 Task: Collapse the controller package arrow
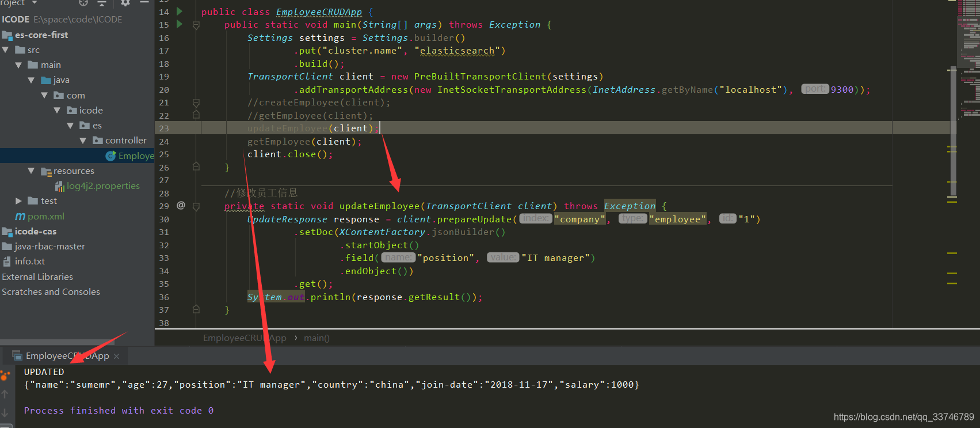[x=83, y=140]
